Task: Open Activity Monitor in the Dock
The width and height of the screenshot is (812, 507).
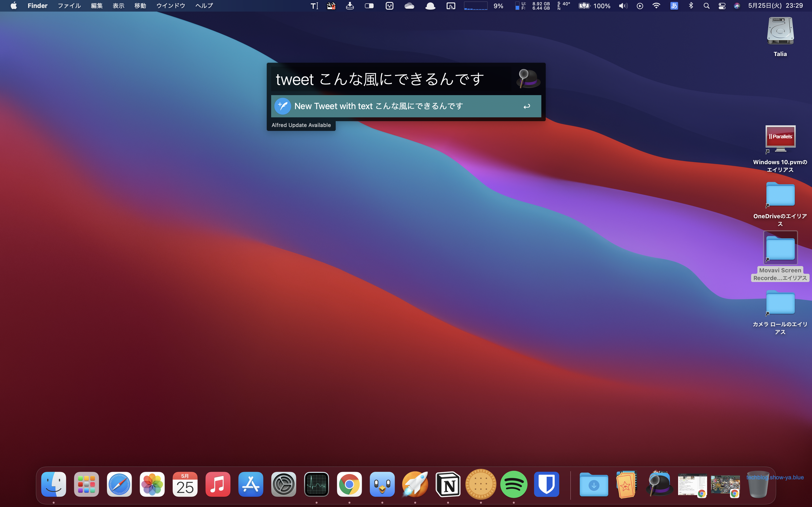Action: tap(316, 485)
